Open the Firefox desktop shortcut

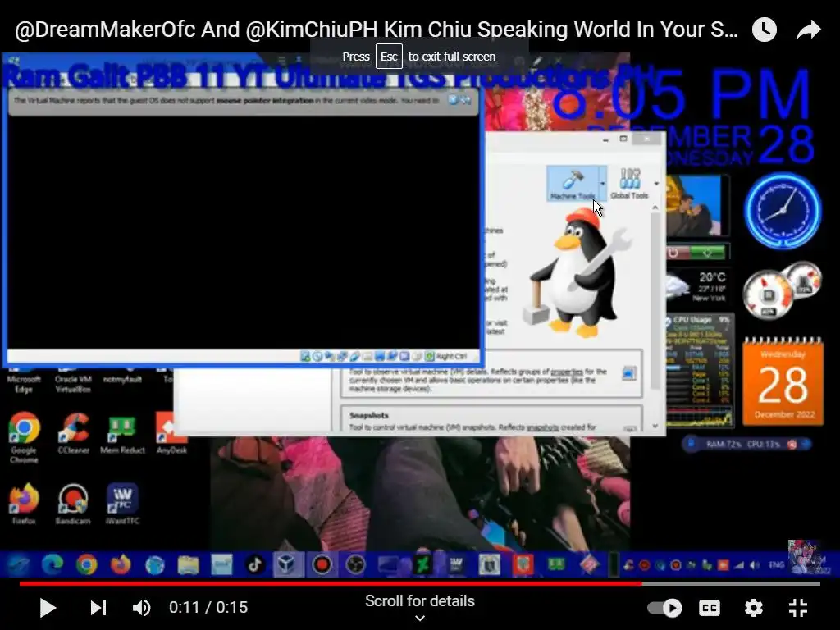pos(24,504)
